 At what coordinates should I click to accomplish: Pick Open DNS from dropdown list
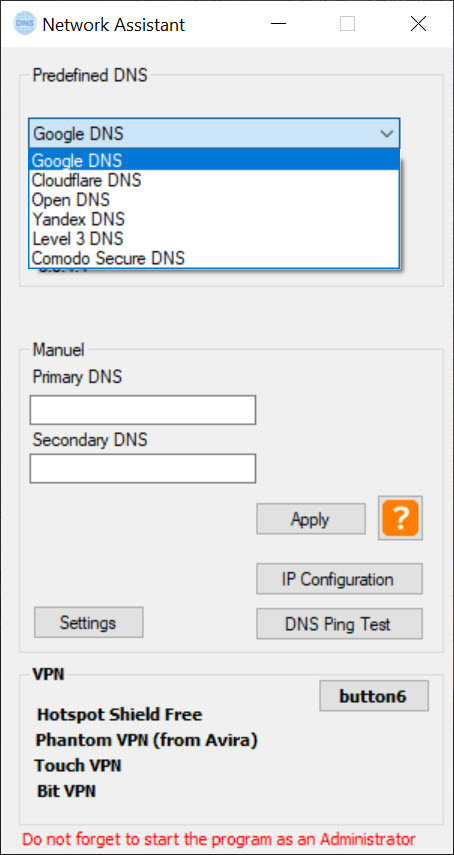(x=214, y=200)
